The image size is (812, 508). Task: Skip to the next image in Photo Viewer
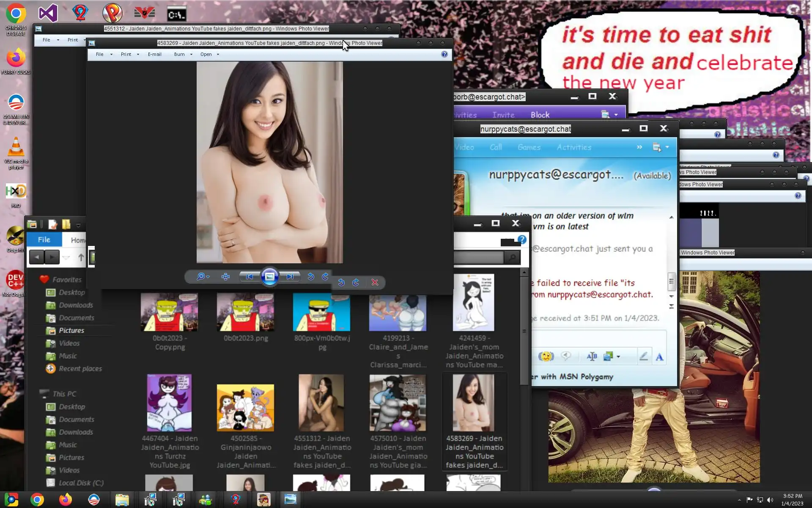tap(290, 276)
